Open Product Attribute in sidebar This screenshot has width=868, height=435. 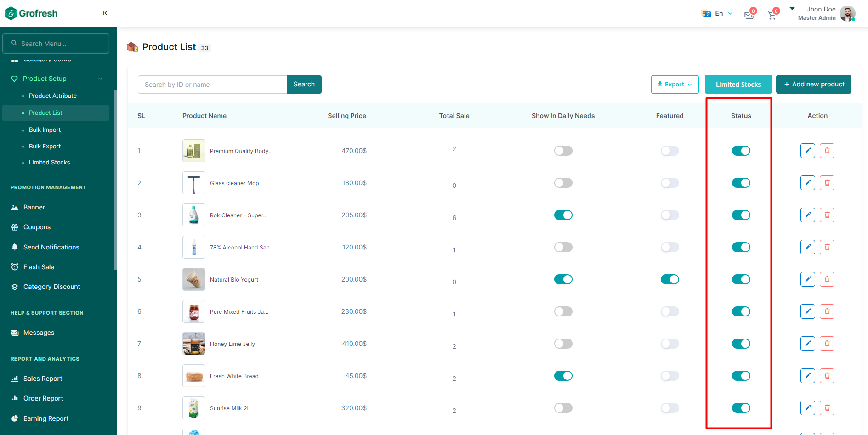[53, 96]
